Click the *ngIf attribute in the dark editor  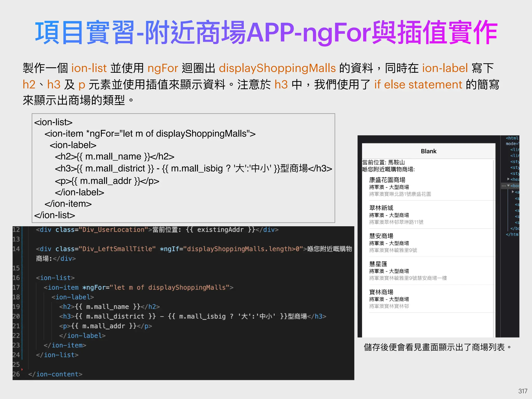click(x=169, y=249)
